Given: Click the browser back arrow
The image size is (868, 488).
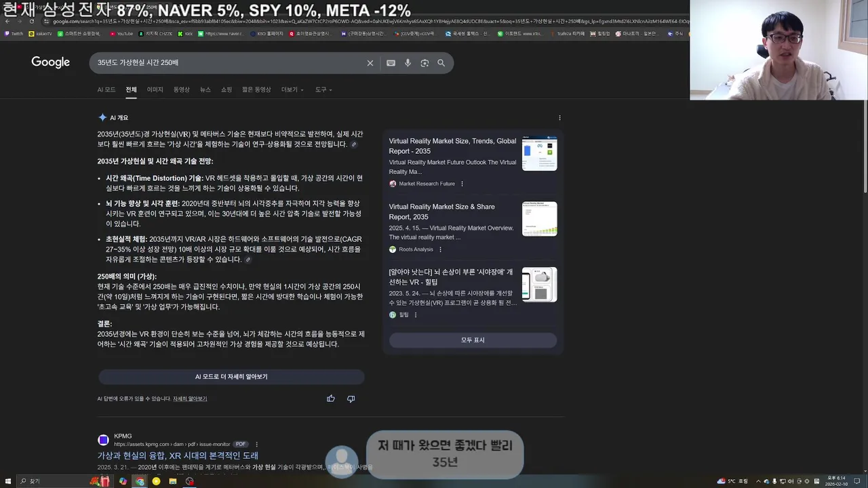Looking at the screenshot, I should coord(7,21).
